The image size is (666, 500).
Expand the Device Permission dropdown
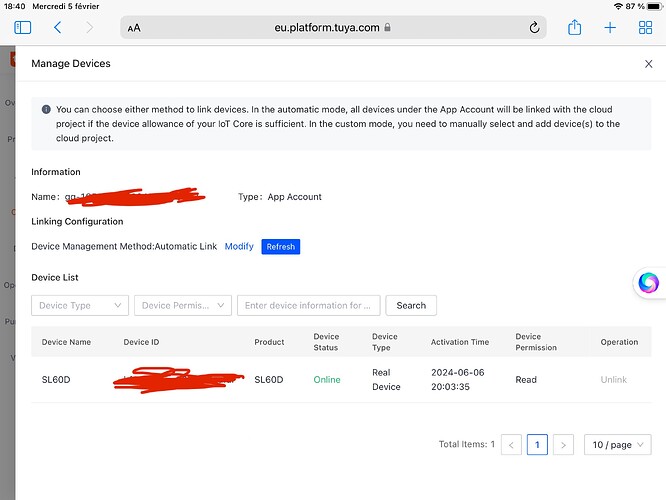click(183, 305)
